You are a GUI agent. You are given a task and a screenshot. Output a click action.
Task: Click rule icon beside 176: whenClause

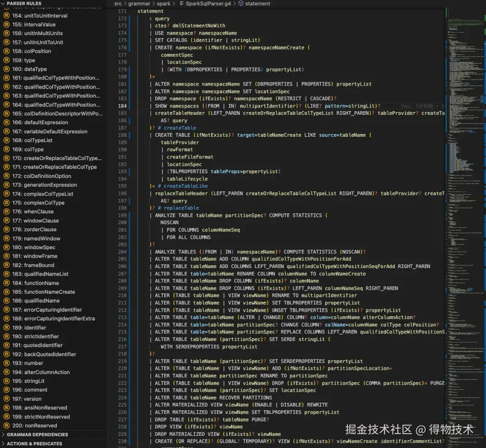[6, 211]
